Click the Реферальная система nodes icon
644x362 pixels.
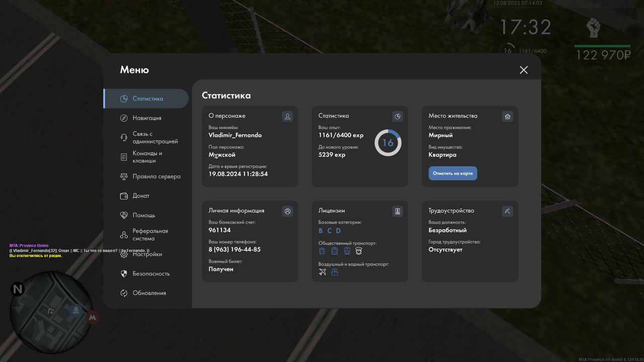(x=124, y=235)
